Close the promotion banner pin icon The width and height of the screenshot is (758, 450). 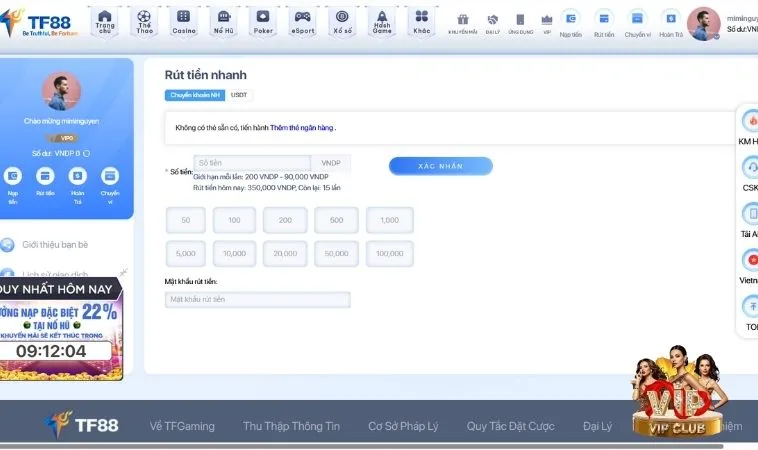[124, 273]
